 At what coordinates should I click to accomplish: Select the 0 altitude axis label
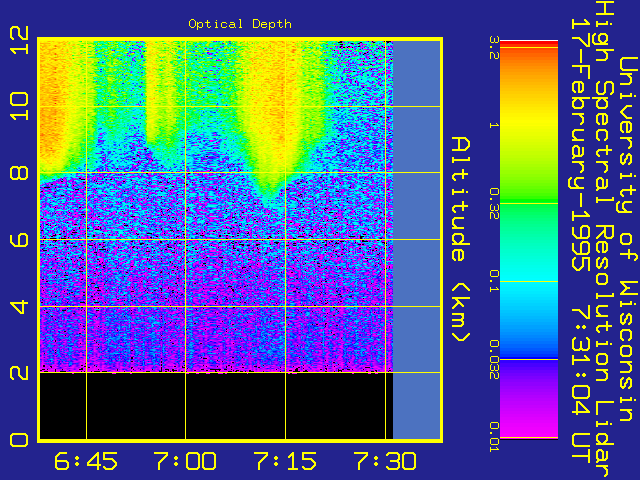tap(19, 440)
